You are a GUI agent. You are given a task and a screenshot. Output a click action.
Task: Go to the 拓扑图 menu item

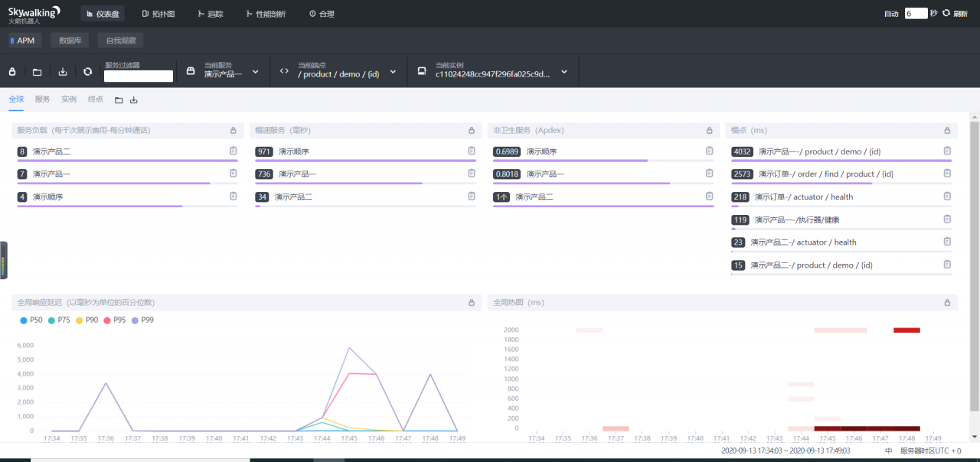tap(159, 14)
